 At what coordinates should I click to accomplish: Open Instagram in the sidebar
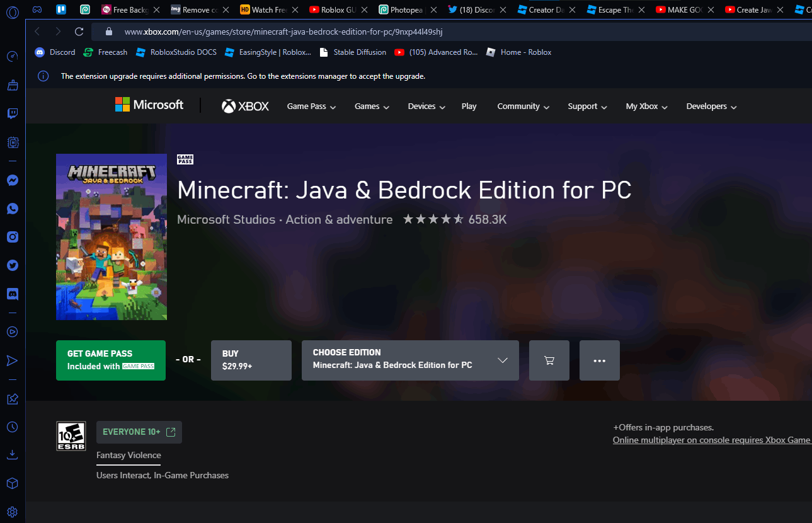(x=12, y=237)
